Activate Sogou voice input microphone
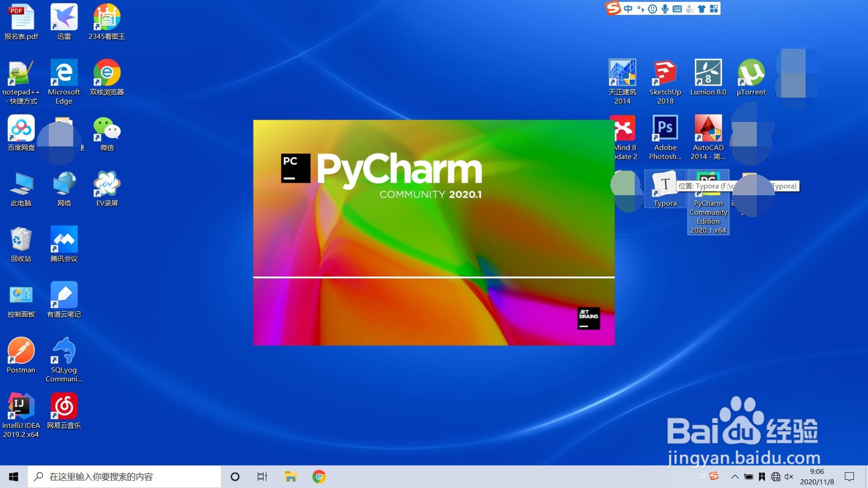This screenshot has width=868, height=488. coord(665,9)
